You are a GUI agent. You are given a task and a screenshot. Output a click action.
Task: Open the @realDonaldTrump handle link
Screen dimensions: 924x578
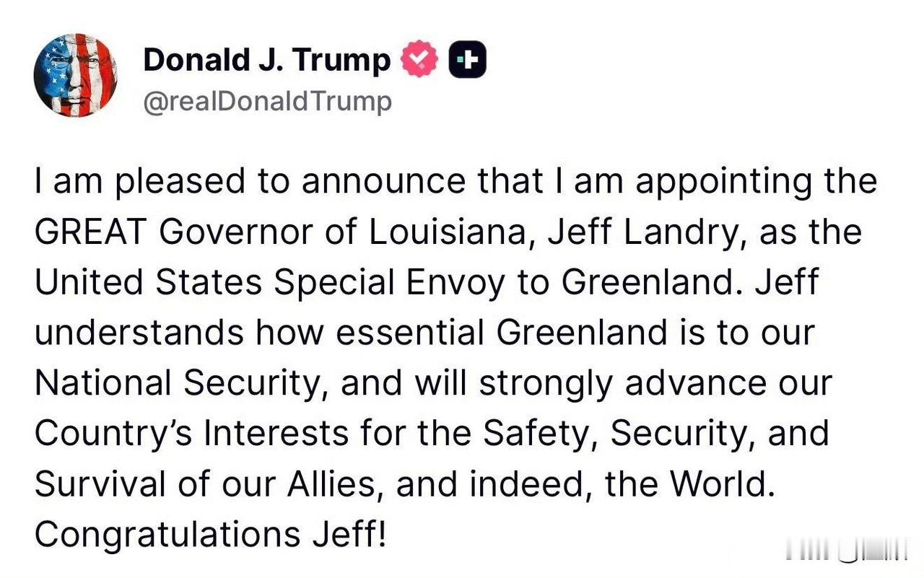coord(267,101)
